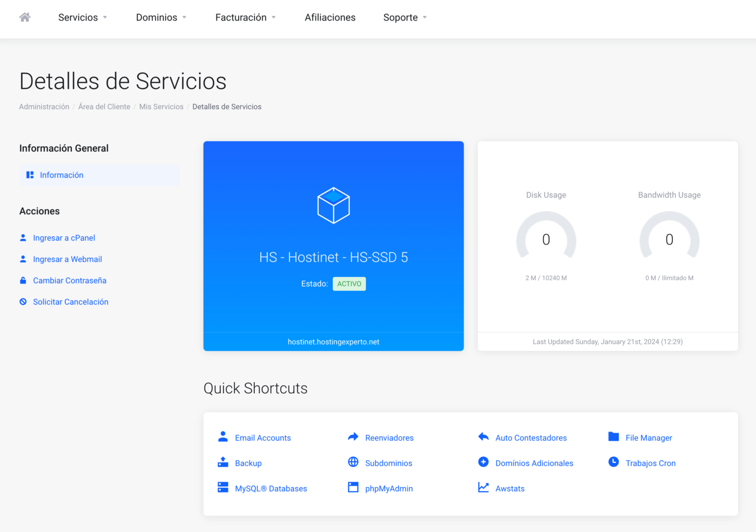Open File Manager shortcut
Screen dimensions: 756x532
pos(649,437)
